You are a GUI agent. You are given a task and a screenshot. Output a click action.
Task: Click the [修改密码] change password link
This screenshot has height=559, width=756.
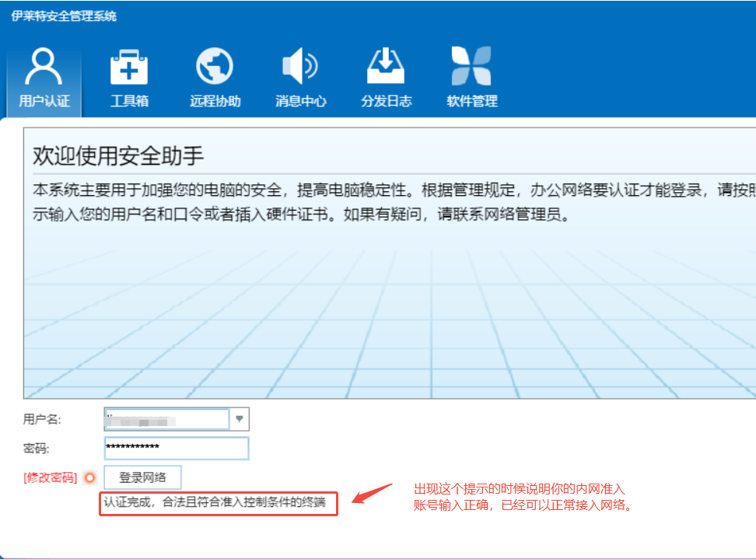click(50, 477)
